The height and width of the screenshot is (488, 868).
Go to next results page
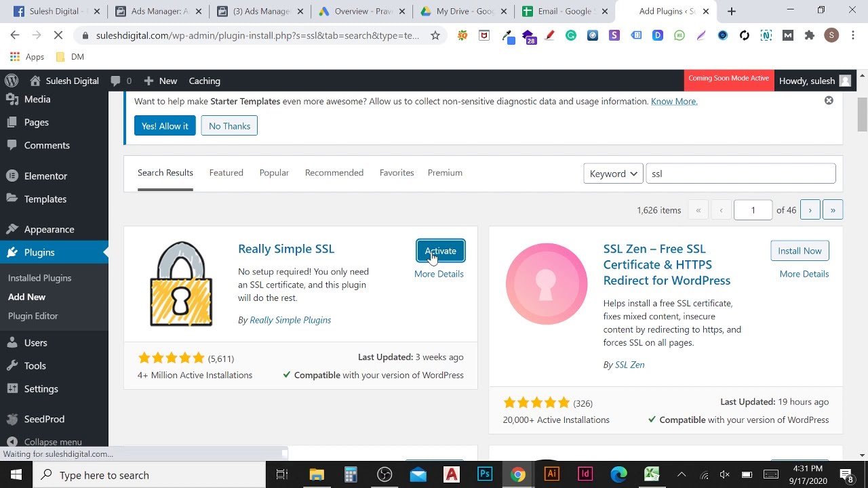click(x=810, y=210)
